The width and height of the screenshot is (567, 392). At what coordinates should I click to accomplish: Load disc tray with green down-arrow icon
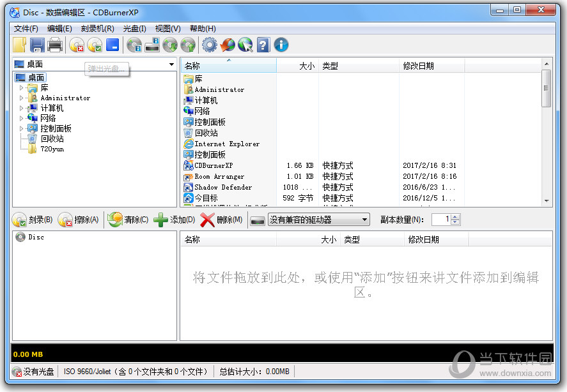click(170, 45)
